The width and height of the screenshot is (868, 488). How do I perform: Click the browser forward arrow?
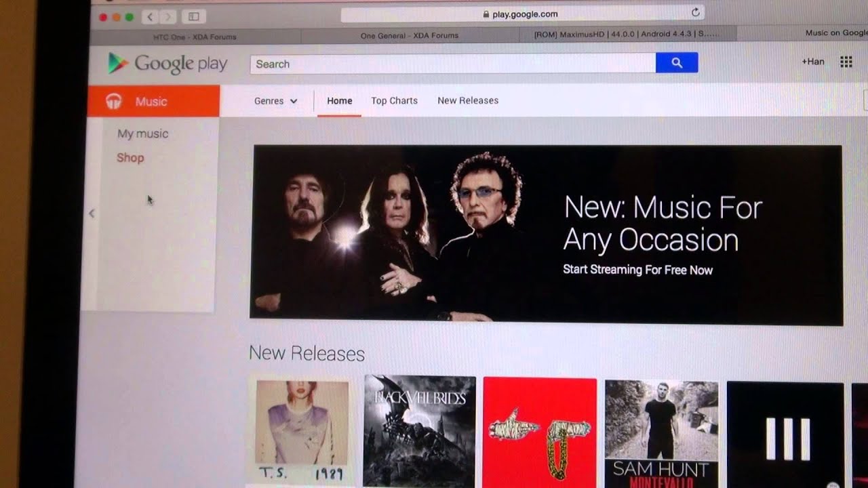point(168,16)
